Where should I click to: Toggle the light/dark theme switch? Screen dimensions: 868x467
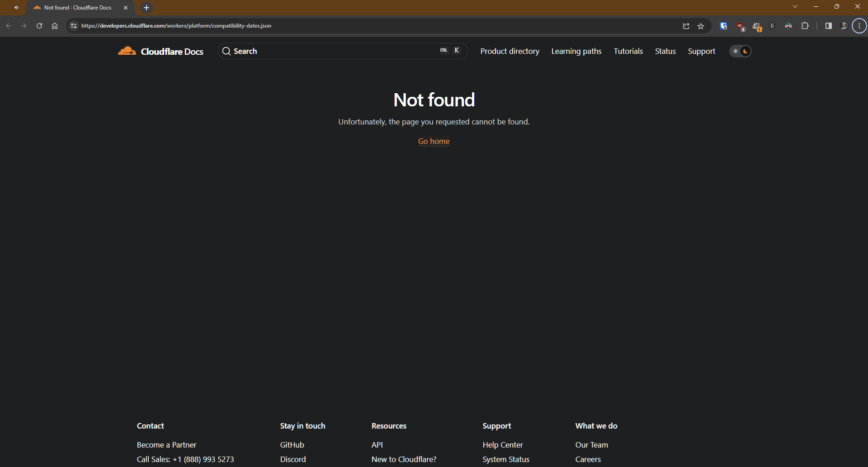click(741, 51)
